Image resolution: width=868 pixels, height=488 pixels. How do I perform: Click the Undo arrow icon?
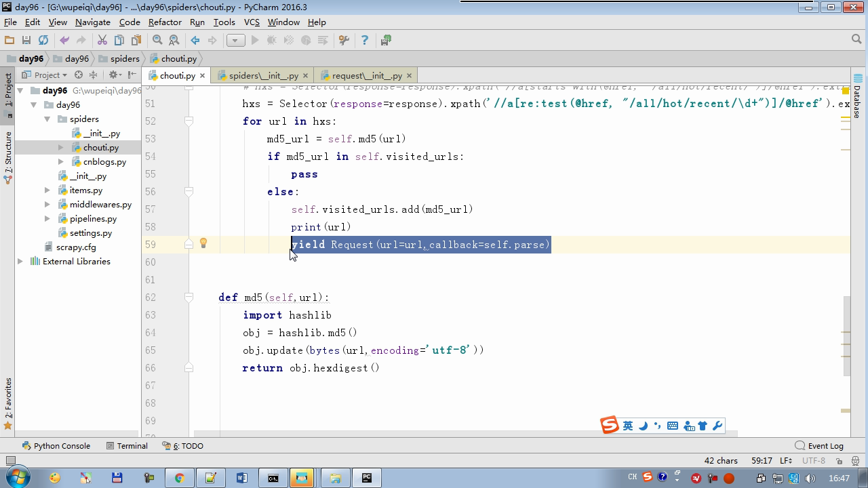[64, 41]
